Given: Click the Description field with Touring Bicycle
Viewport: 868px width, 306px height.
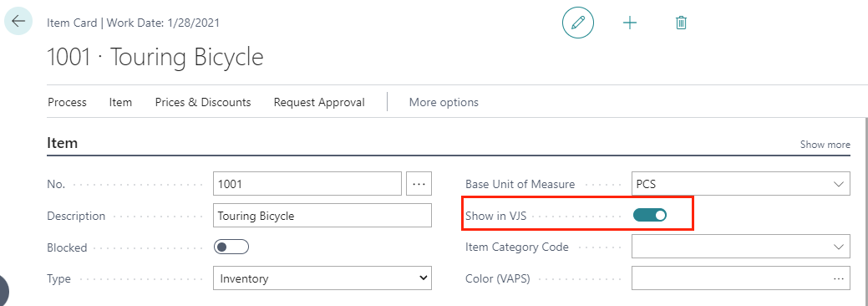Looking at the screenshot, I should coord(322,216).
